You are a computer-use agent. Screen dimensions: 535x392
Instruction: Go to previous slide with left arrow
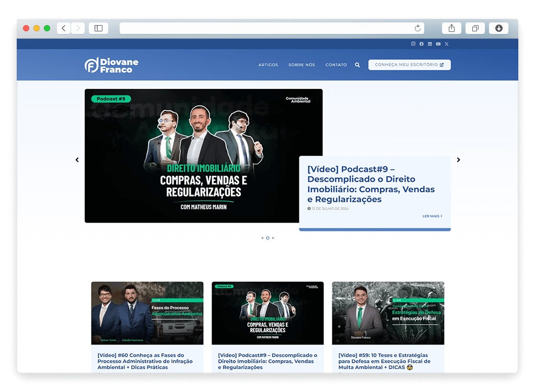[77, 160]
